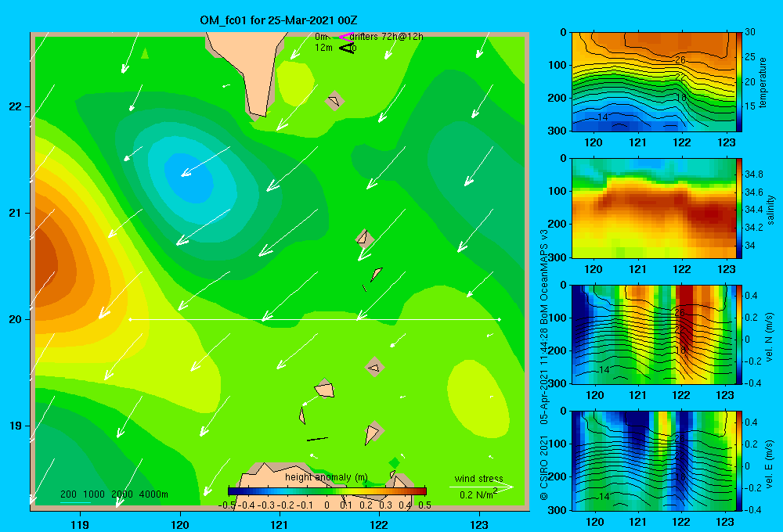Click latitude label 21 on main map
The width and height of the screenshot is (783, 532).
[x=15, y=213]
